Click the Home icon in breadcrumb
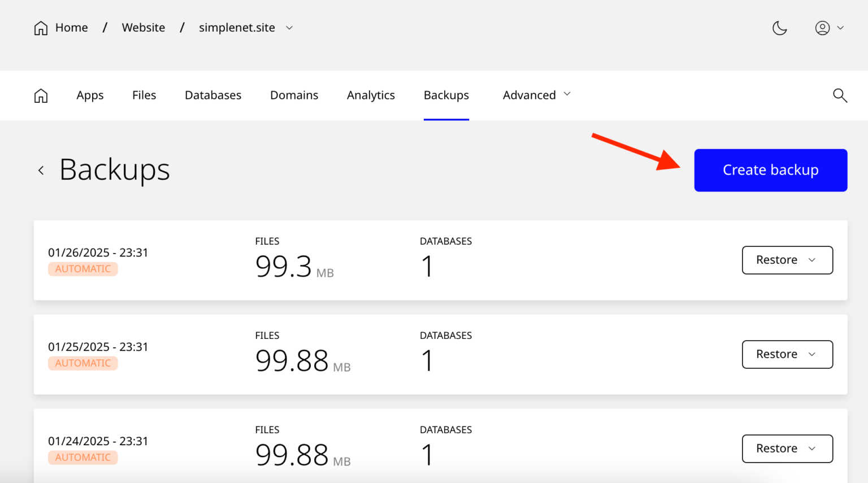The width and height of the screenshot is (868, 483). pos(41,28)
